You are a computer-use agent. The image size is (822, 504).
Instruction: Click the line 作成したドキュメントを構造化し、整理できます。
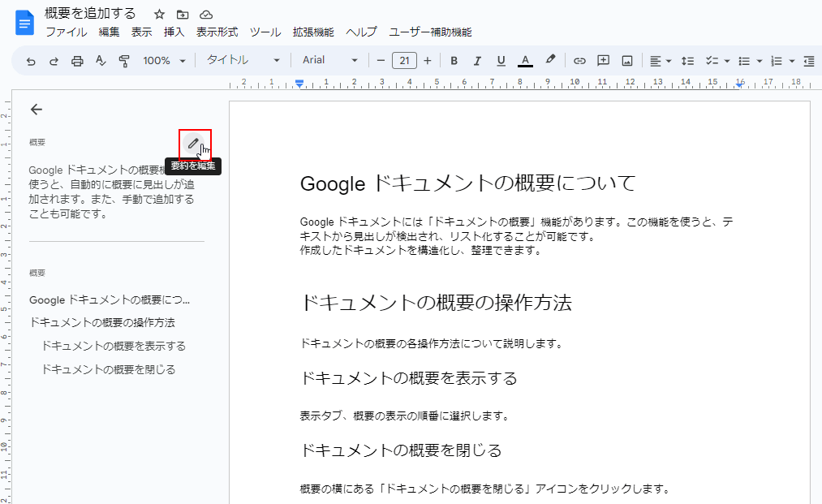pos(420,251)
